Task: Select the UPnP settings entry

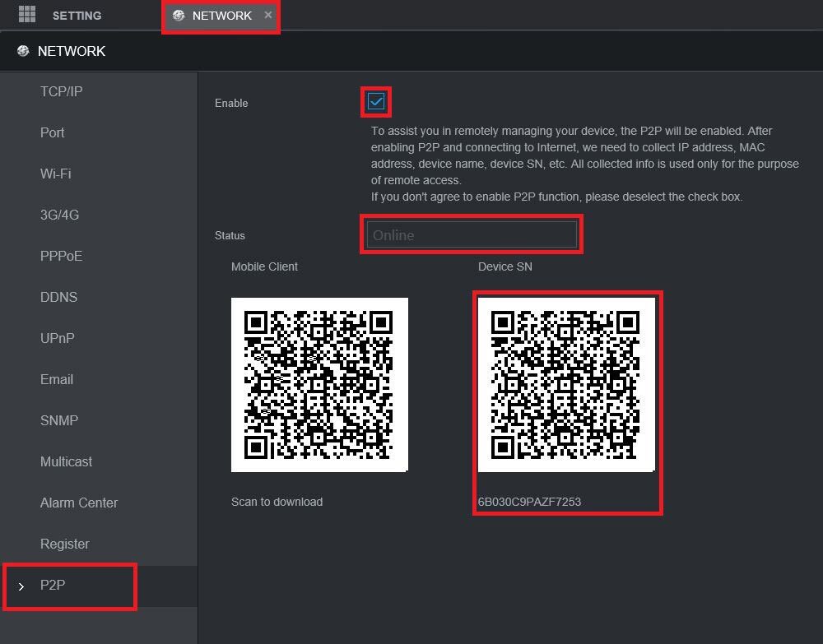Action: [58, 338]
